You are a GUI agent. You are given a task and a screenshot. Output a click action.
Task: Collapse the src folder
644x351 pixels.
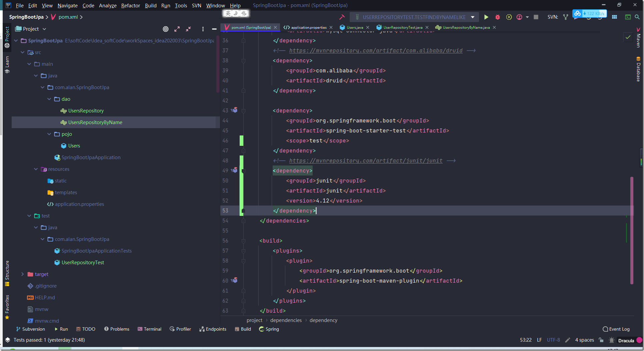(23, 52)
